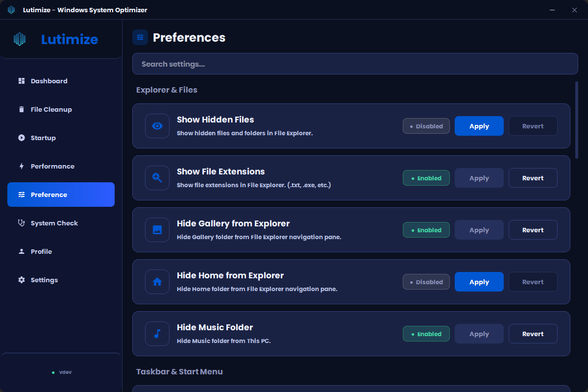The image size is (588, 392).
Task: Click the File Cleanup trash icon
Action: [x=22, y=109]
